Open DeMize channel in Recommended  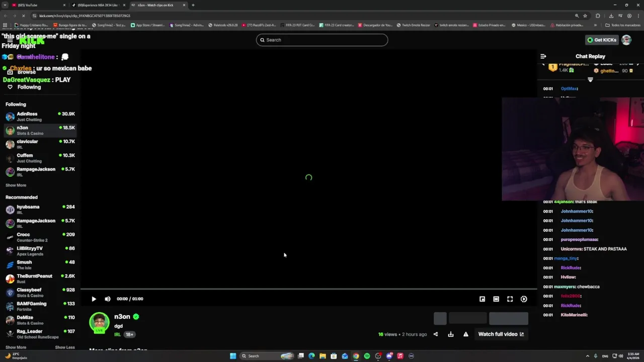tap(40, 320)
